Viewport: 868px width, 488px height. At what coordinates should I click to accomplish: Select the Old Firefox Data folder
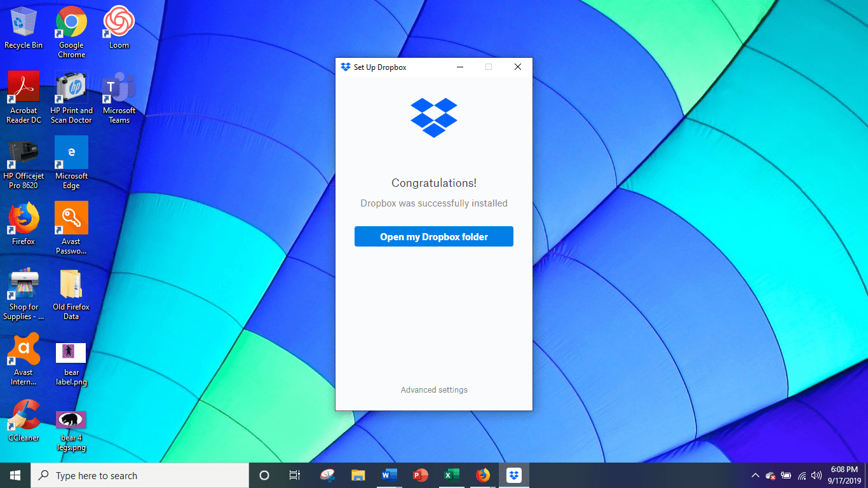point(71,294)
